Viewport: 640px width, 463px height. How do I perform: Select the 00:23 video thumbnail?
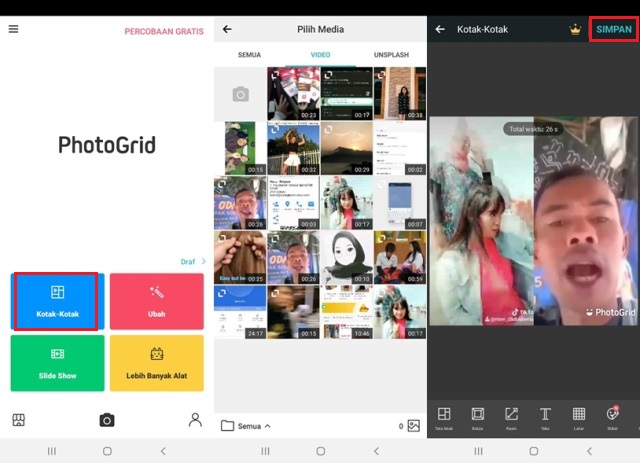[293, 94]
